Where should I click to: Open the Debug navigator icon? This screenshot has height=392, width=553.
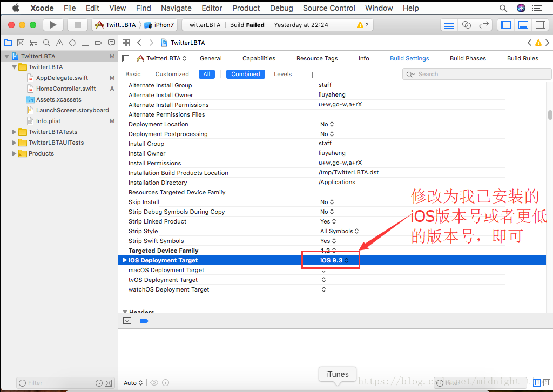click(x=85, y=43)
